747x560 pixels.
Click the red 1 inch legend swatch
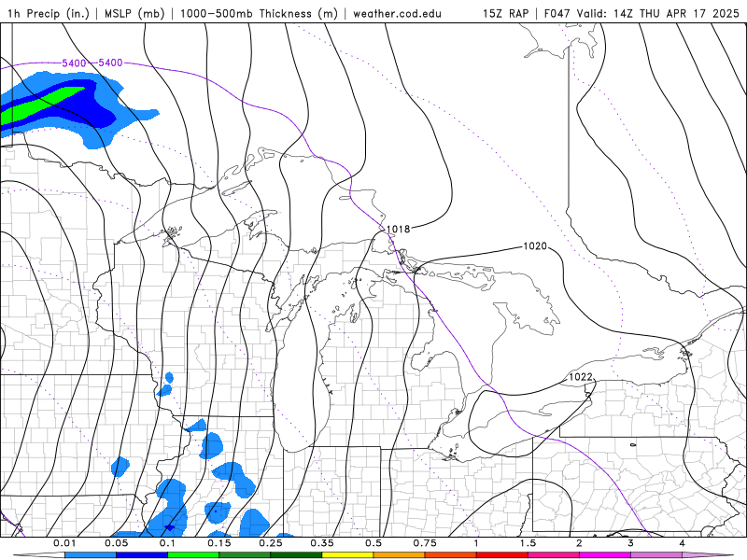pyautogui.click(x=502, y=555)
